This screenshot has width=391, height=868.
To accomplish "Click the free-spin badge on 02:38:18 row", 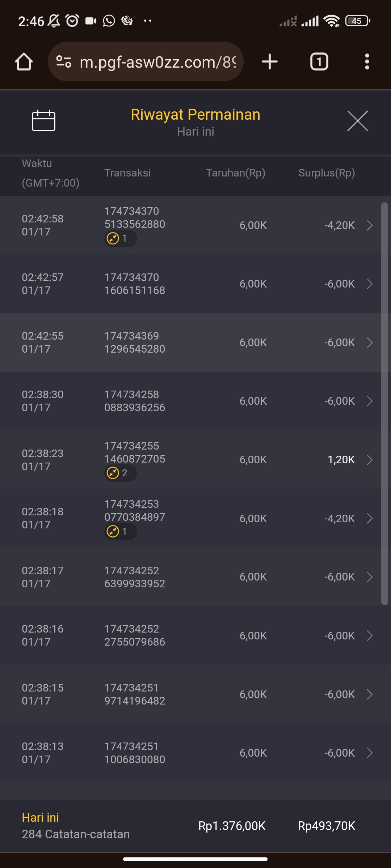I will (x=120, y=532).
